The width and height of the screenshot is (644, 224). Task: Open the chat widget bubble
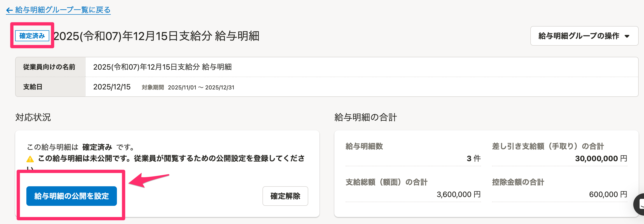pos(640,204)
